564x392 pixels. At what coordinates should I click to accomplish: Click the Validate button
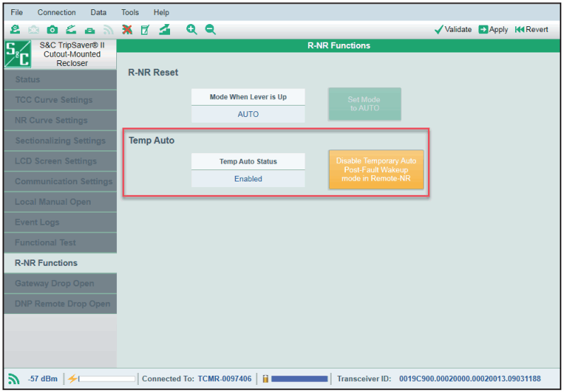[453, 30]
